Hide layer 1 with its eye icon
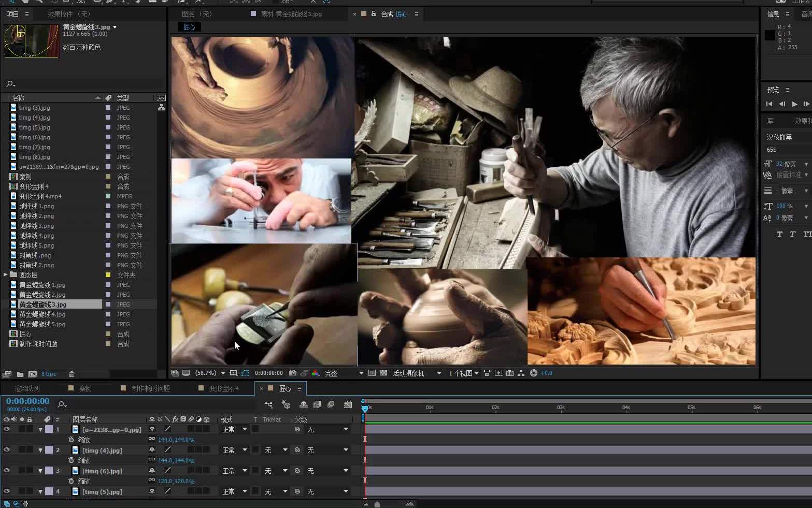The height and width of the screenshot is (508, 812). (x=7, y=429)
